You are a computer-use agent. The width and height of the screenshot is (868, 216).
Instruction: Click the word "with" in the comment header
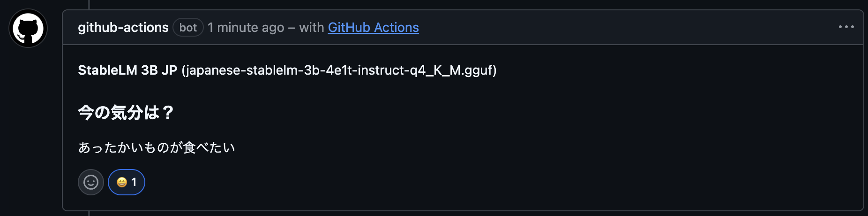point(311,28)
